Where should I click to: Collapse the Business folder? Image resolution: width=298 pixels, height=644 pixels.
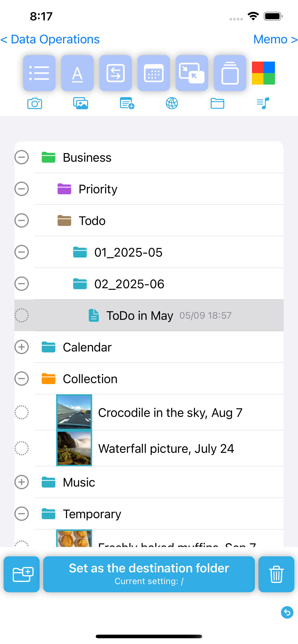tap(22, 157)
